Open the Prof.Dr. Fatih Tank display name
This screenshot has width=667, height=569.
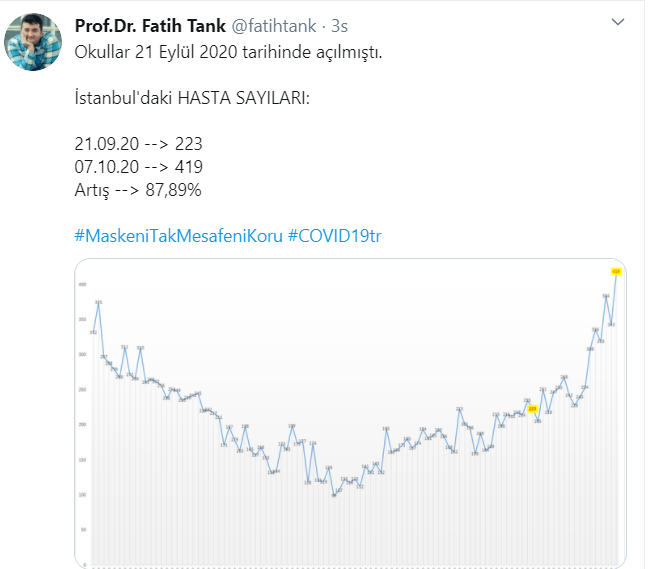(143, 23)
